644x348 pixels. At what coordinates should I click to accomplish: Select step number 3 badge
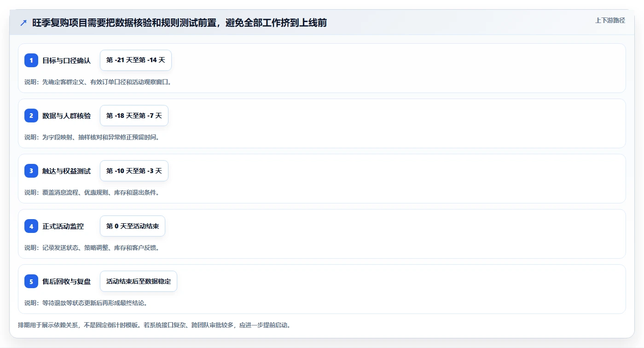31,171
